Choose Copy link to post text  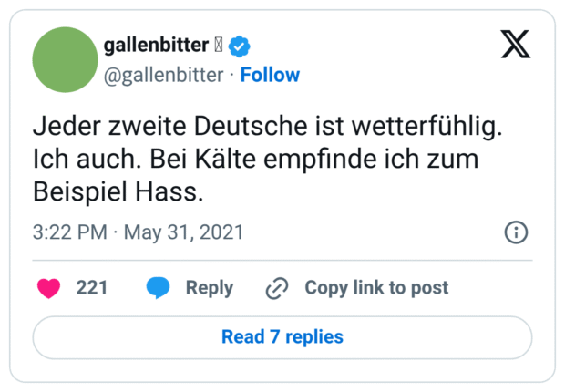(x=376, y=288)
